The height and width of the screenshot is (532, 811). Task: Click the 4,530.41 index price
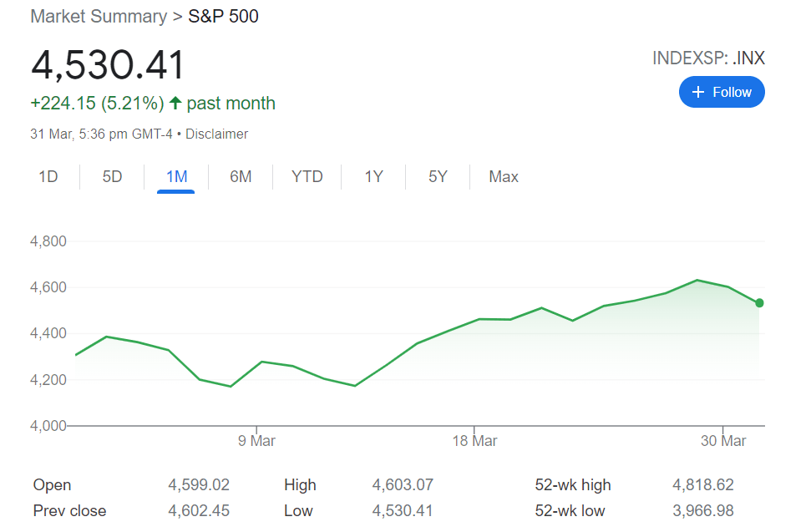click(x=108, y=65)
